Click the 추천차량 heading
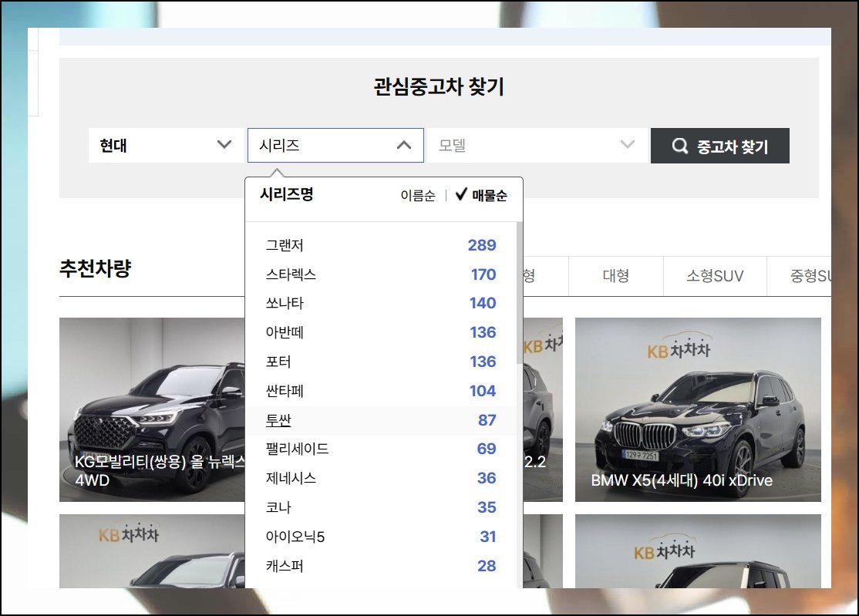 (x=96, y=268)
